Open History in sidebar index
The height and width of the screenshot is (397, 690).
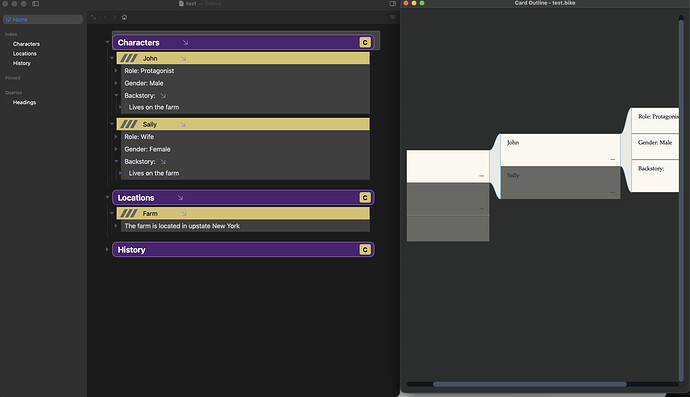22,63
